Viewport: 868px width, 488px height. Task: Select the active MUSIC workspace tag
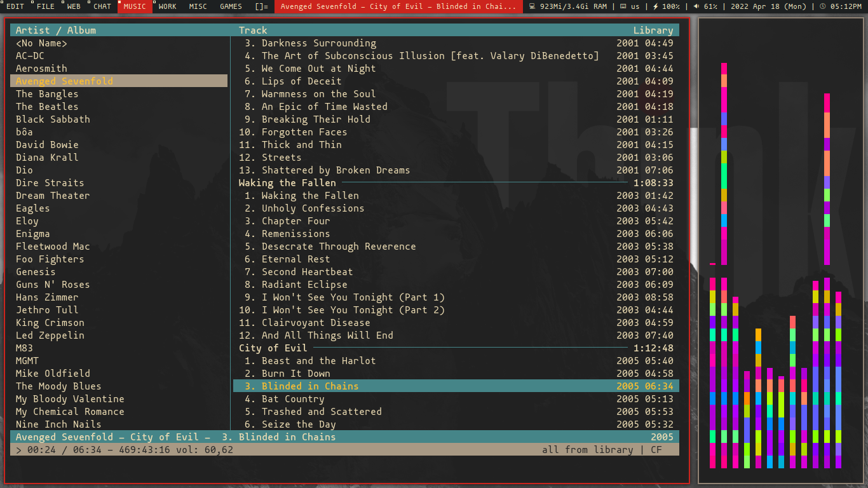point(135,6)
